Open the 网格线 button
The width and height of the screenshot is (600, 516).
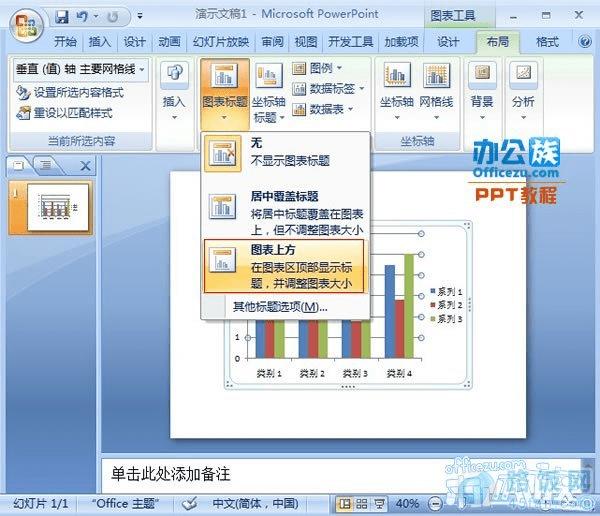click(436, 91)
